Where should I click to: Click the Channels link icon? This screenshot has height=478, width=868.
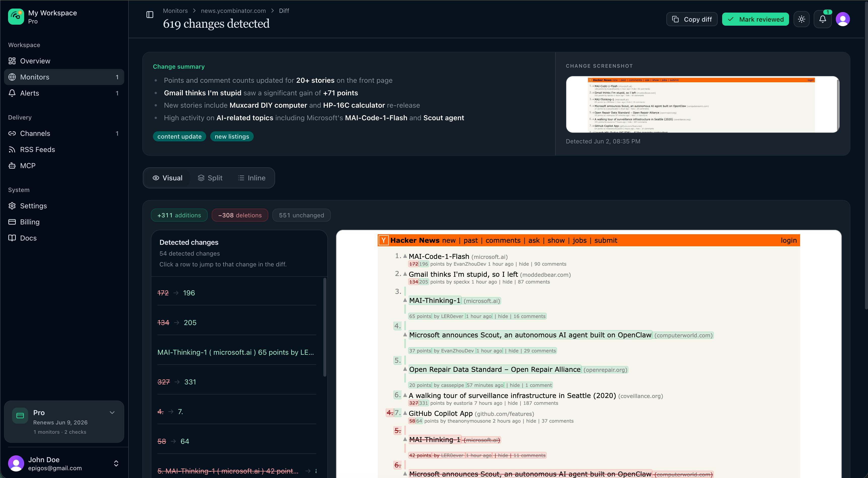click(12, 134)
